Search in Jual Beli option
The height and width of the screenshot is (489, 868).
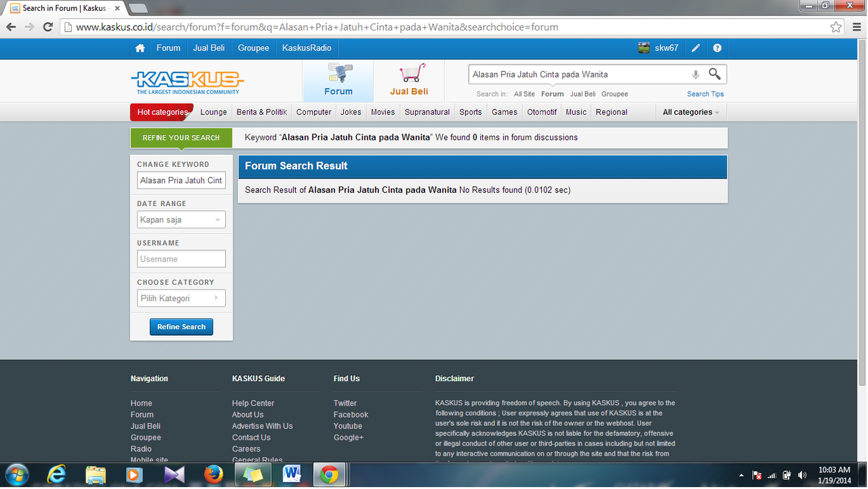pos(583,94)
